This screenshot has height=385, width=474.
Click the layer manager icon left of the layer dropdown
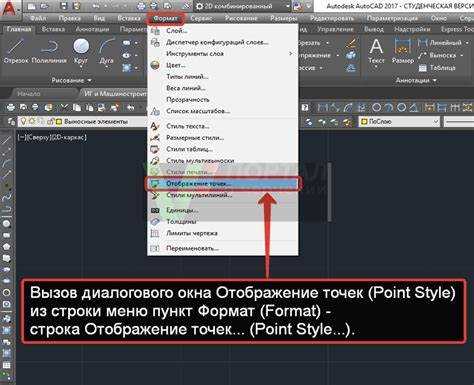[x=11, y=122]
